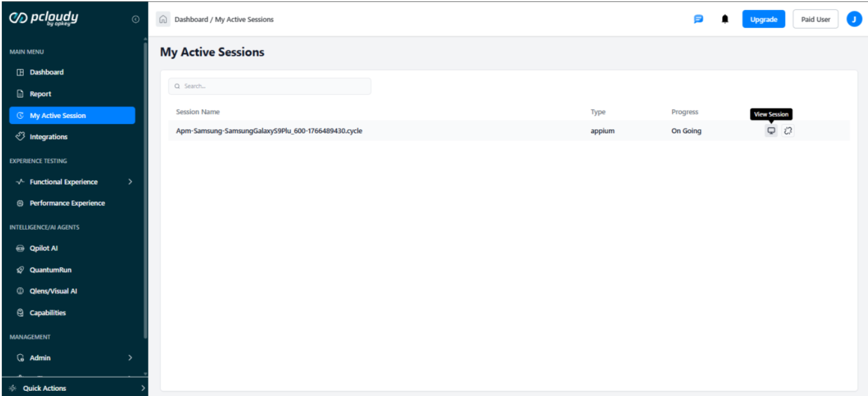Click the pCloudy logo
This screenshot has width=868, height=396.
44,19
